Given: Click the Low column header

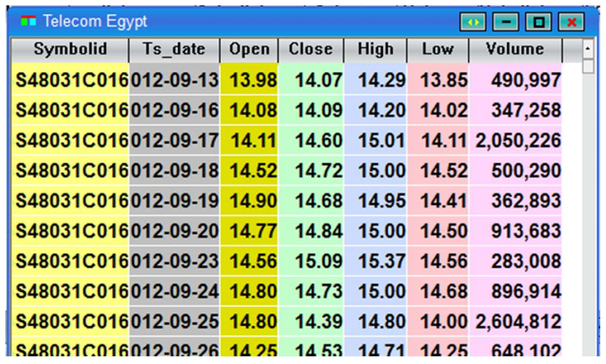Looking at the screenshot, I should 438,49.
